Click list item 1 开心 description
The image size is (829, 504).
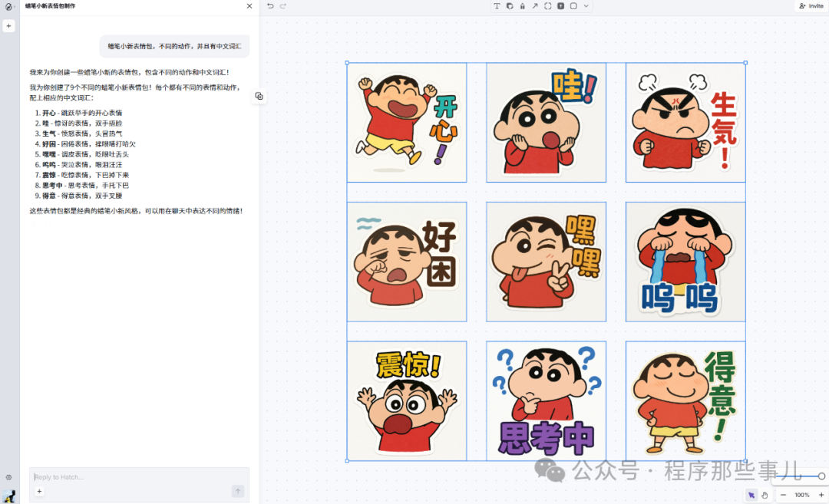click(82, 113)
